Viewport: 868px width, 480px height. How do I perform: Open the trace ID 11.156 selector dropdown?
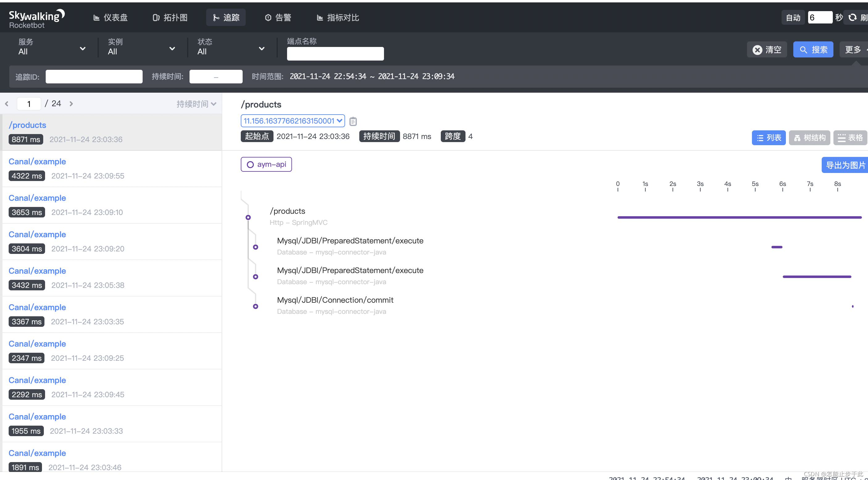pyautogui.click(x=293, y=121)
